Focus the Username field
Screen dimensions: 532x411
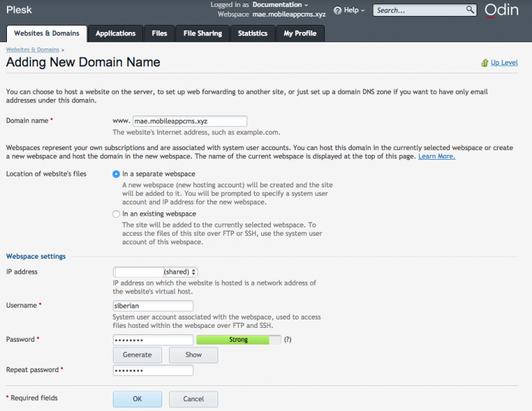[153, 306]
